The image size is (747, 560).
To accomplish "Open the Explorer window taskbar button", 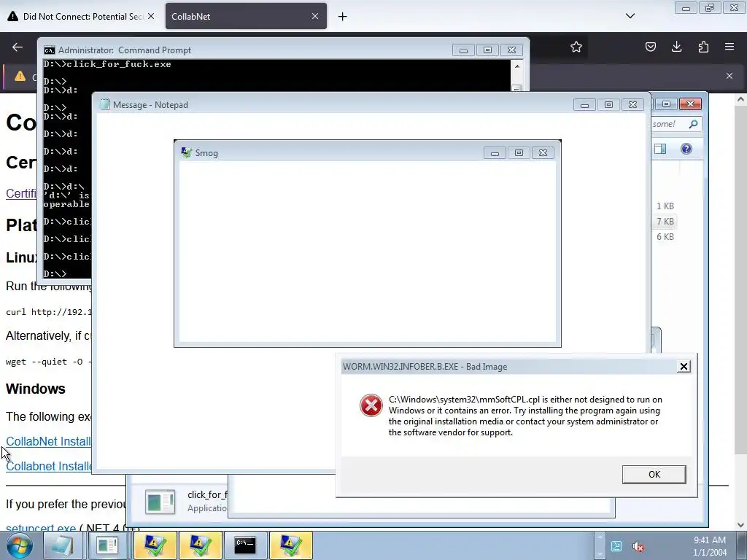I will coord(107,545).
